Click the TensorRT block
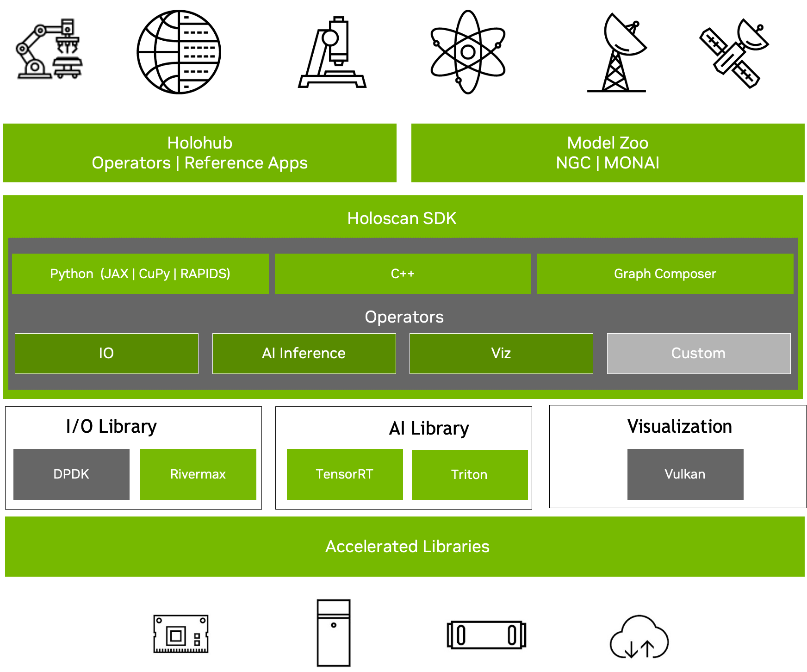Screen dimensions: 807x672 [x=345, y=474]
